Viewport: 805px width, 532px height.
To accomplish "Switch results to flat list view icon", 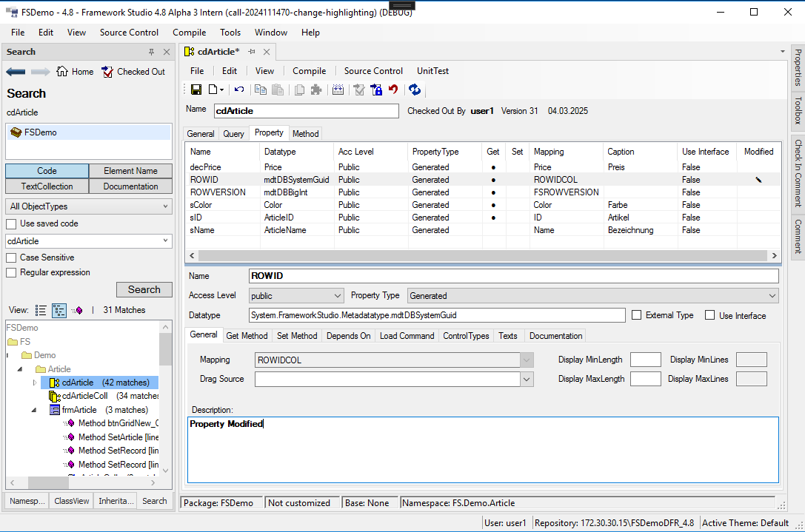I will click(x=41, y=310).
